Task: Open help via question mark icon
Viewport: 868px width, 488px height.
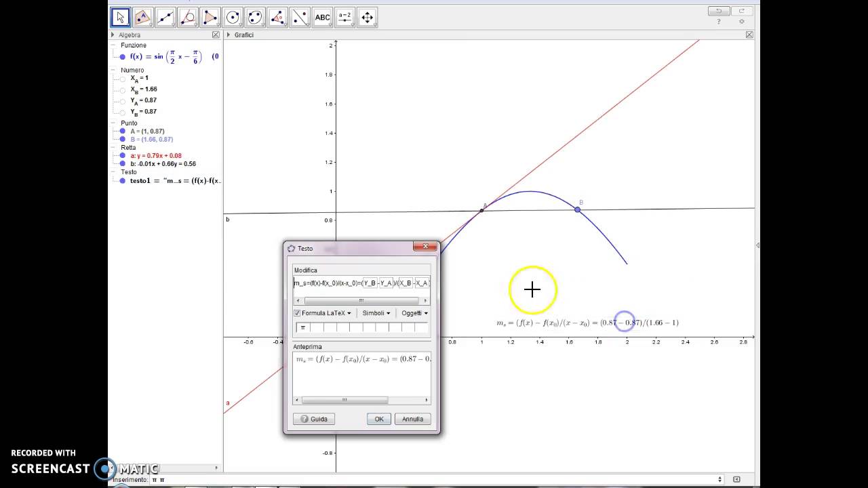Action: pyautogui.click(x=719, y=22)
